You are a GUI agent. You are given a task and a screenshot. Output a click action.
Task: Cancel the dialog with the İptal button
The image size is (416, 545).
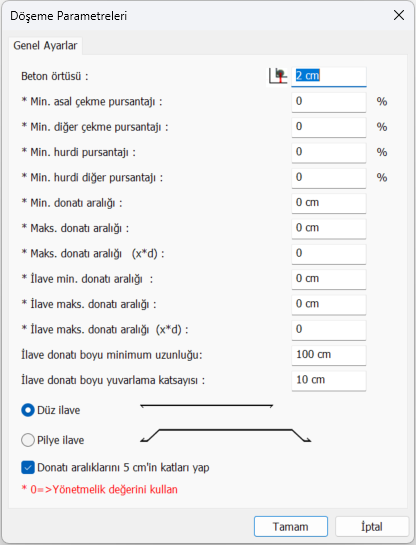click(x=372, y=527)
